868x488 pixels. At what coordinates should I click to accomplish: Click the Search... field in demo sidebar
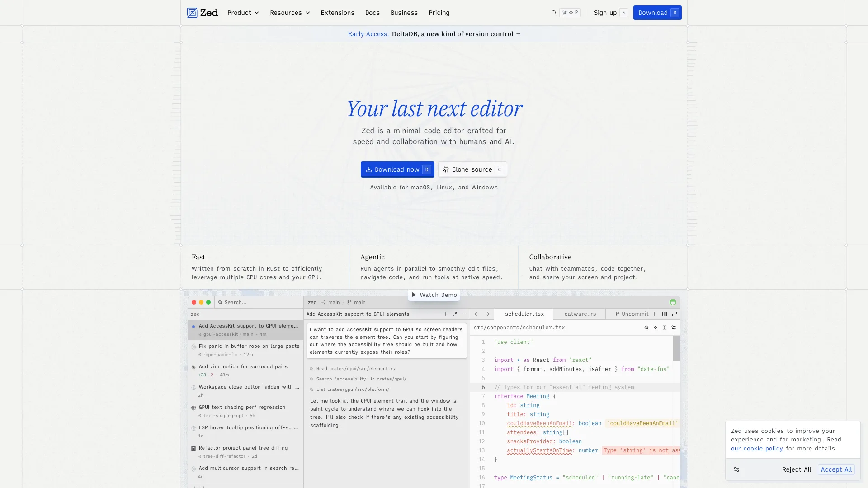pos(259,302)
